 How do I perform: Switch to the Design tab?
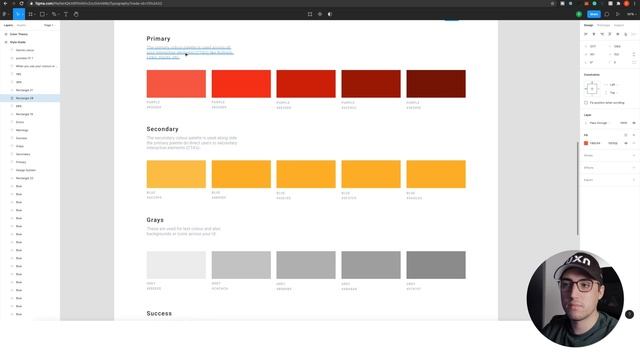tap(588, 25)
